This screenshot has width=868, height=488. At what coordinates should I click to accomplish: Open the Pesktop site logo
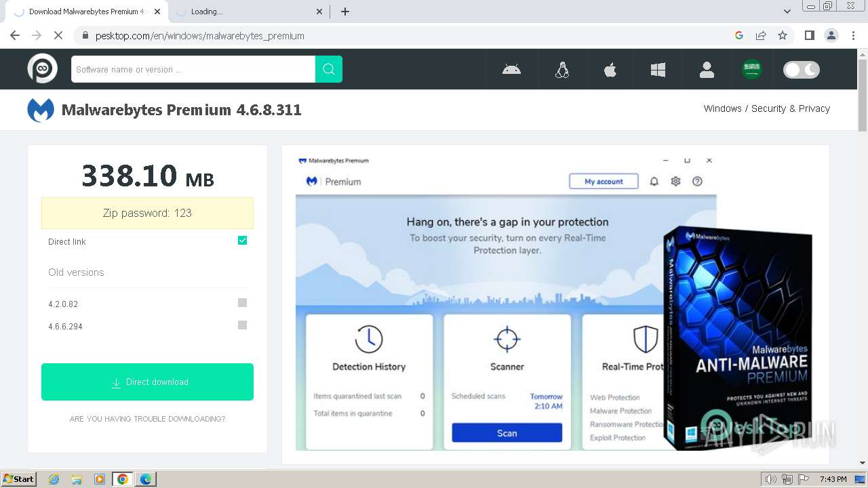coord(42,68)
